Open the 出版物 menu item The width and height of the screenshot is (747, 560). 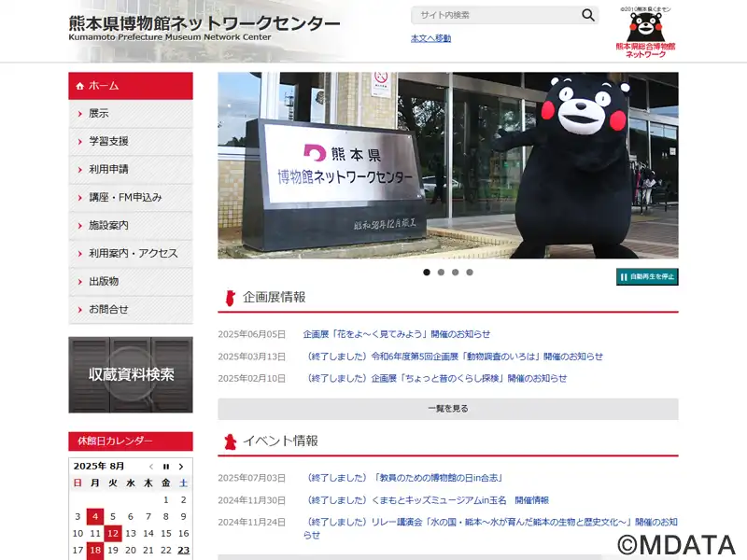click(131, 282)
